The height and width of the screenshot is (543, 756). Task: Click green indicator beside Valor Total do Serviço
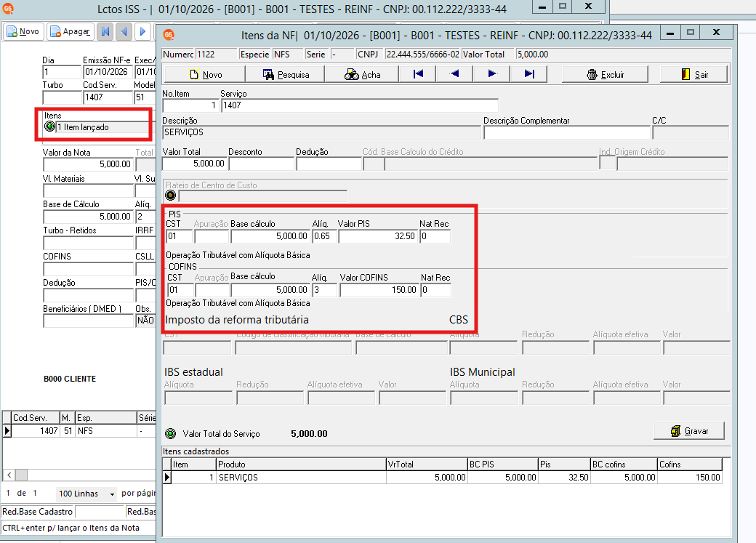[170, 433]
